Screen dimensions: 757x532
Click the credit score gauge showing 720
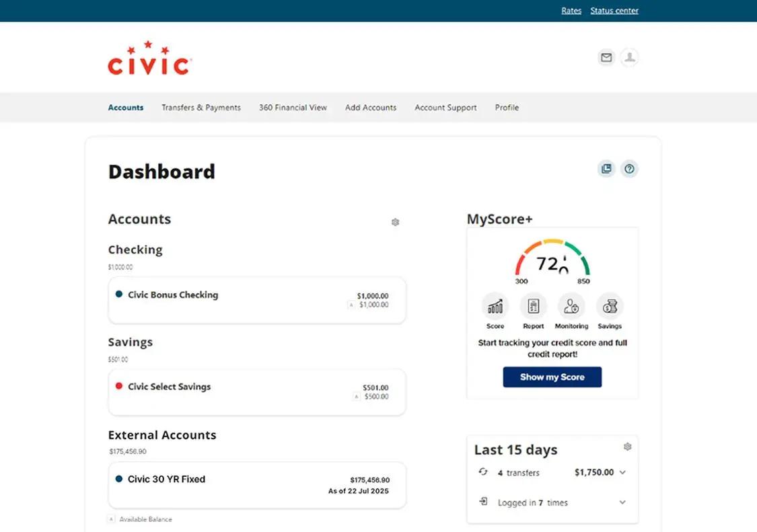click(x=552, y=261)
